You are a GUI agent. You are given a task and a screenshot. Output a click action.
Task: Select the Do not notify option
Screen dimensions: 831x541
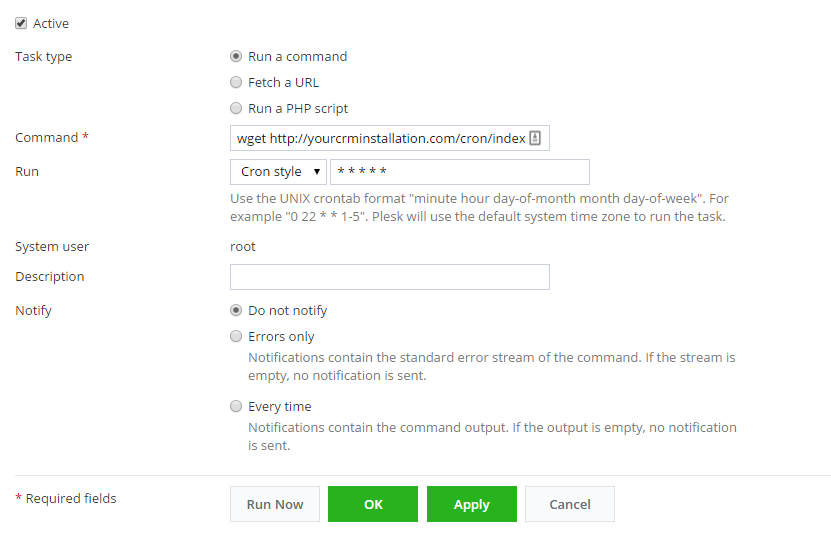pos(236,311)
